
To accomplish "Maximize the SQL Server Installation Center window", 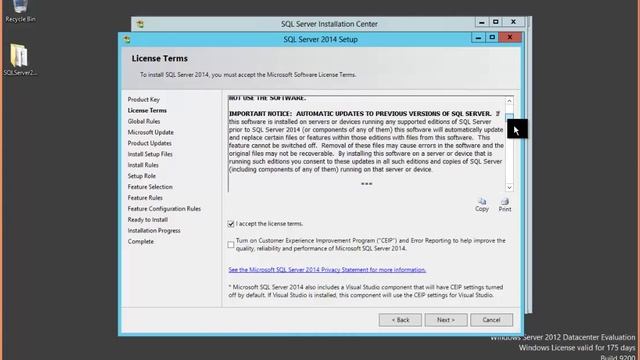I will tap(496, 22).
